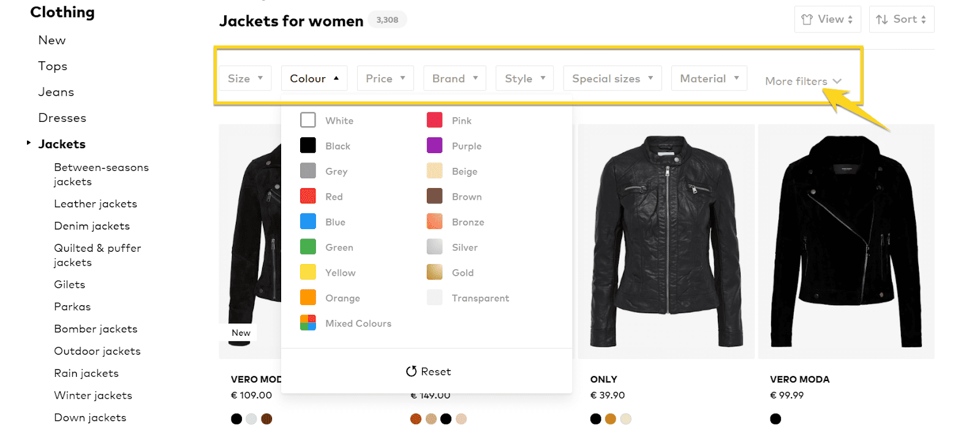Open Between-seasons jackets subcategory

(x=101, y=175)
